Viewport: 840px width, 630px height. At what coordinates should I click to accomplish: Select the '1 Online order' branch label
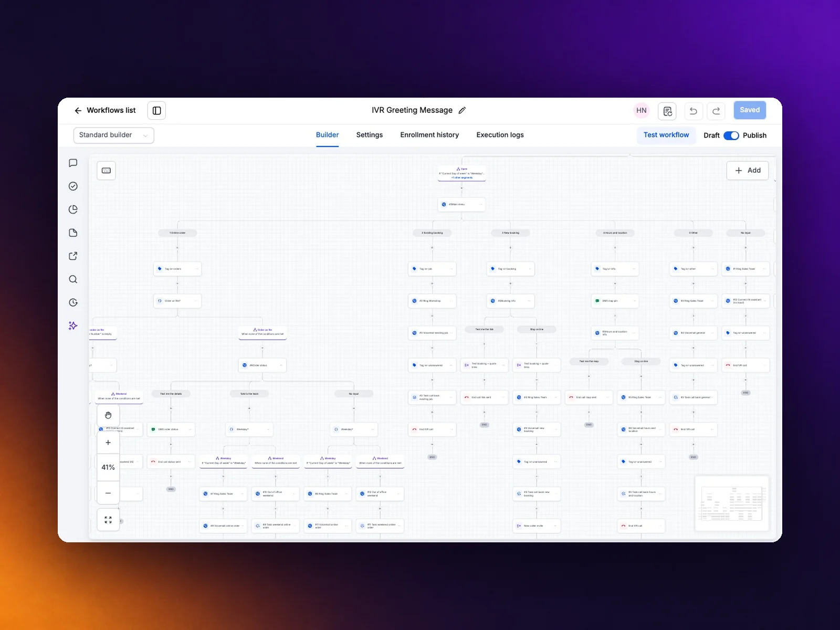point(177,233)
